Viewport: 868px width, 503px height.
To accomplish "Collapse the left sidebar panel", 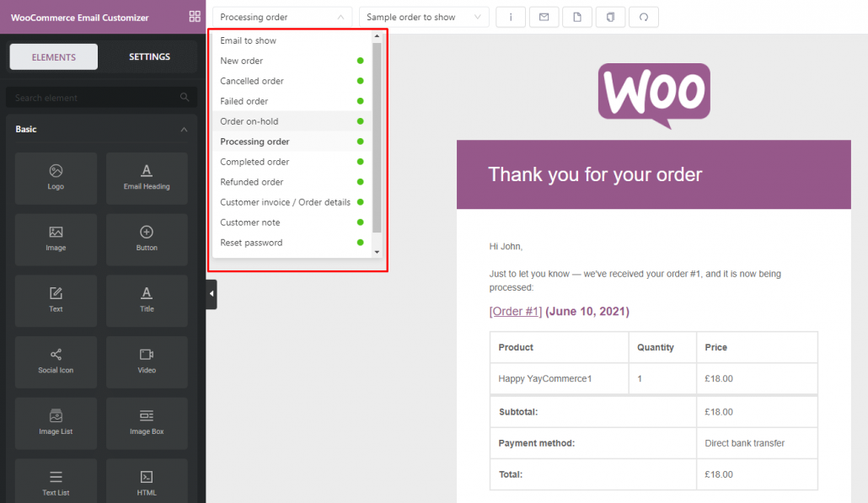I will (210, 295).
